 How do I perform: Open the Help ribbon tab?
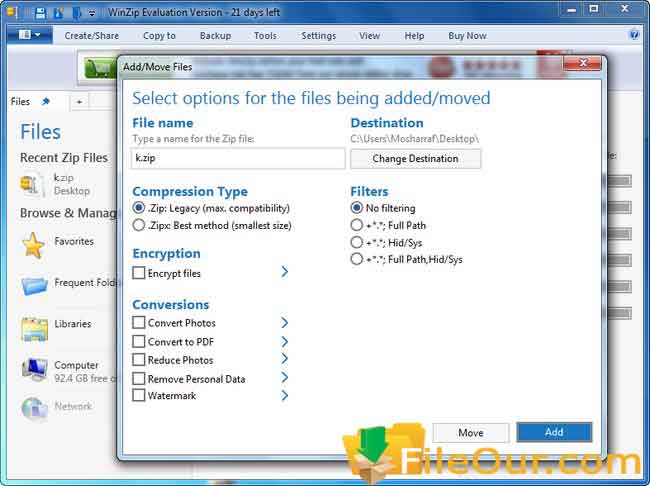(x=414, y=36)
